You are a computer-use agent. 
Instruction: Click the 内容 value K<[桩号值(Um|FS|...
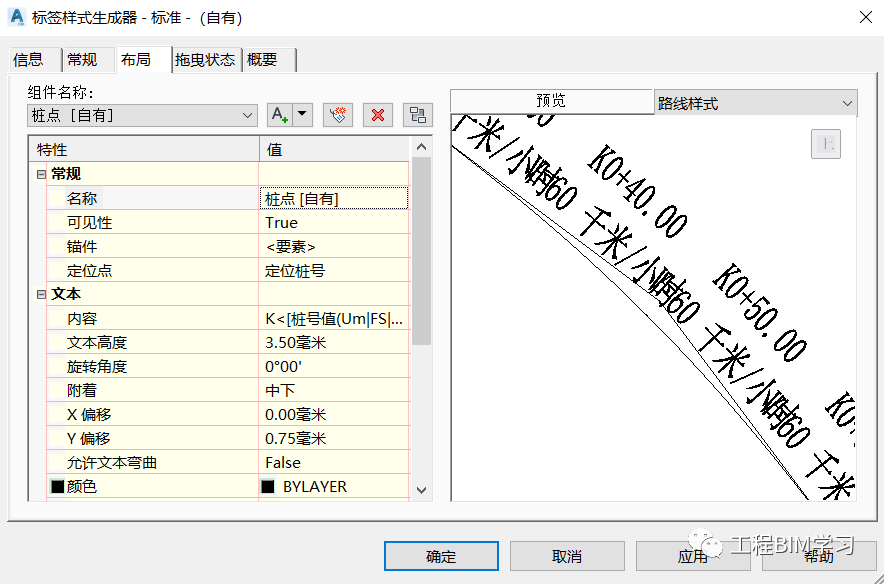click(x=334, y=319)
